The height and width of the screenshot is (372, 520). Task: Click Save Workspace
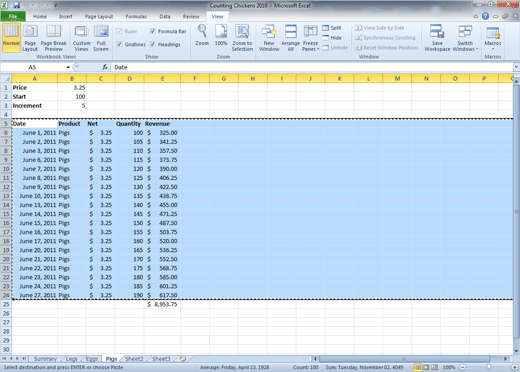(437, 38)
